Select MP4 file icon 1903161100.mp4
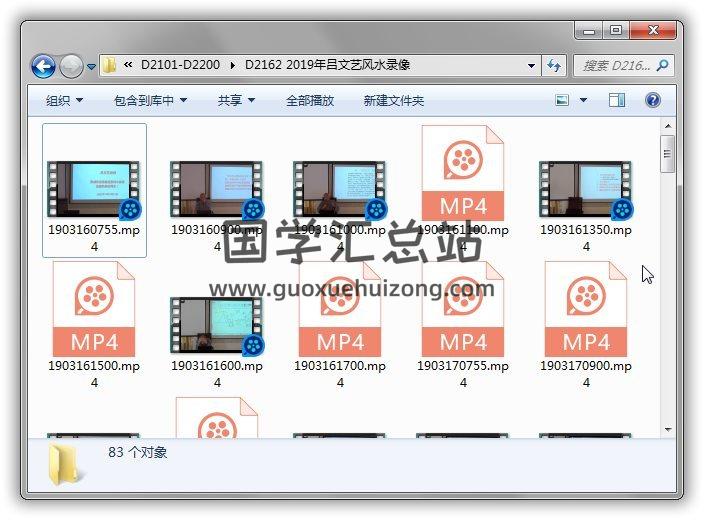This screenshot has height=520, width=704. click(462, 173)
